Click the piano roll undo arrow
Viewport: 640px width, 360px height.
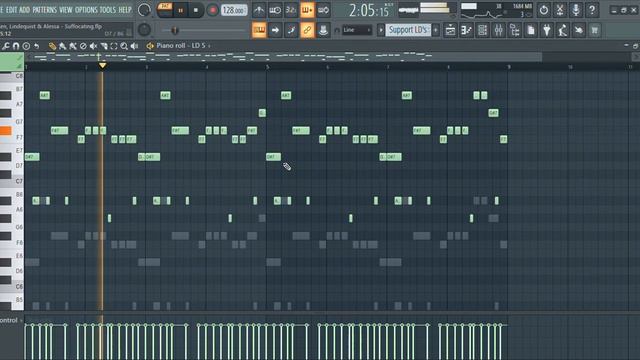36,46
